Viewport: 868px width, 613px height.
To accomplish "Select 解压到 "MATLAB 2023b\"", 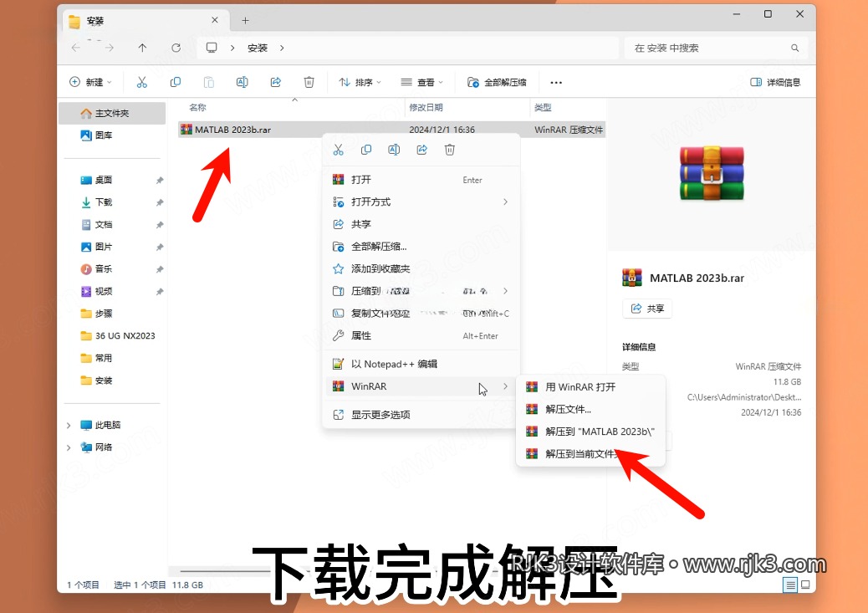I will coord(590,432).
